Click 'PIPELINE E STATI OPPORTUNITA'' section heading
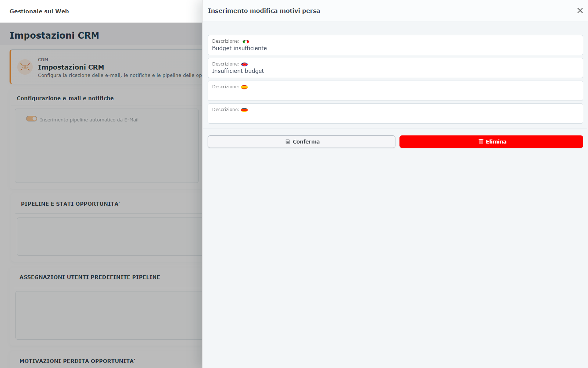The image size is (588, 368). (71, 204)
